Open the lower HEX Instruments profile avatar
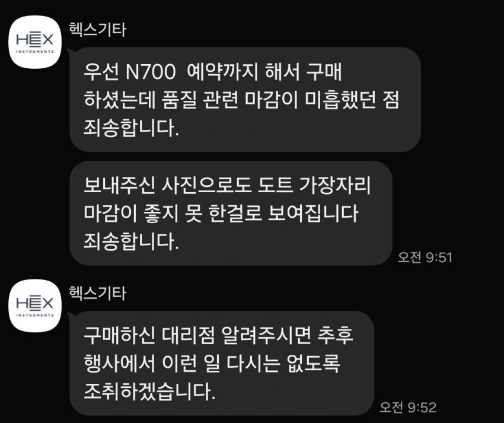Viewport: 504px width, 423px height. 35,306
